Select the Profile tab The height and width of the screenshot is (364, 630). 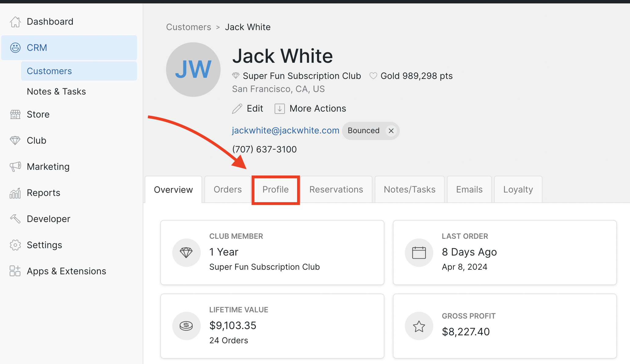(x=276, y=190)
